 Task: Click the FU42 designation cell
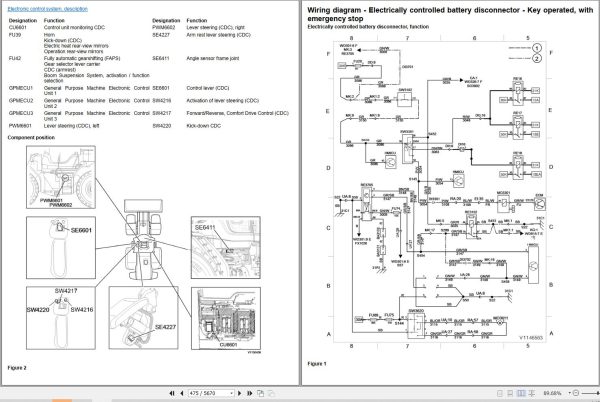15,59
